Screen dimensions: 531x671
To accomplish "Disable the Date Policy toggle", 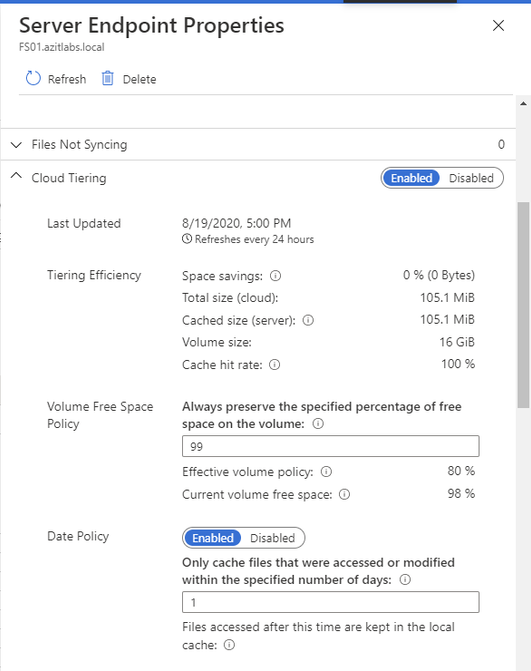I will 273,538.
